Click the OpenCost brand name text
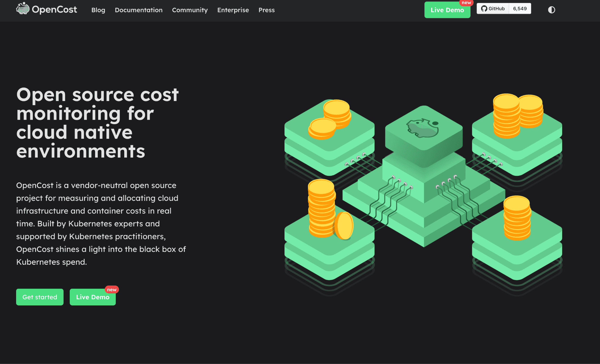Screen dimensions: 600x364 tap(54, 9)
